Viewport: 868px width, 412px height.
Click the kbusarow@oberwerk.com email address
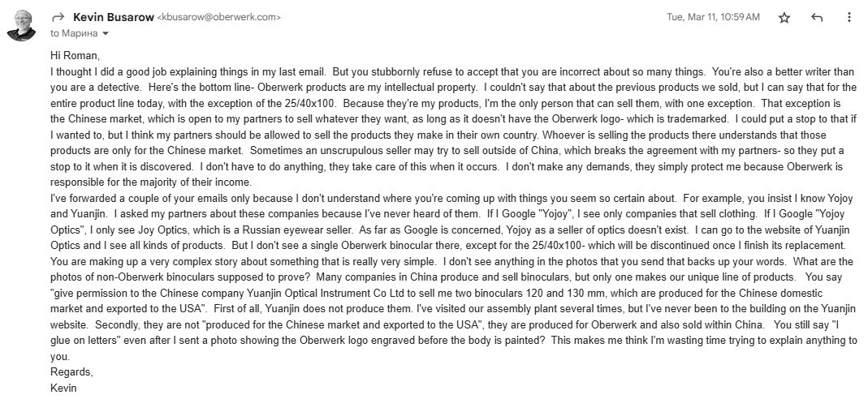[219, 18]
